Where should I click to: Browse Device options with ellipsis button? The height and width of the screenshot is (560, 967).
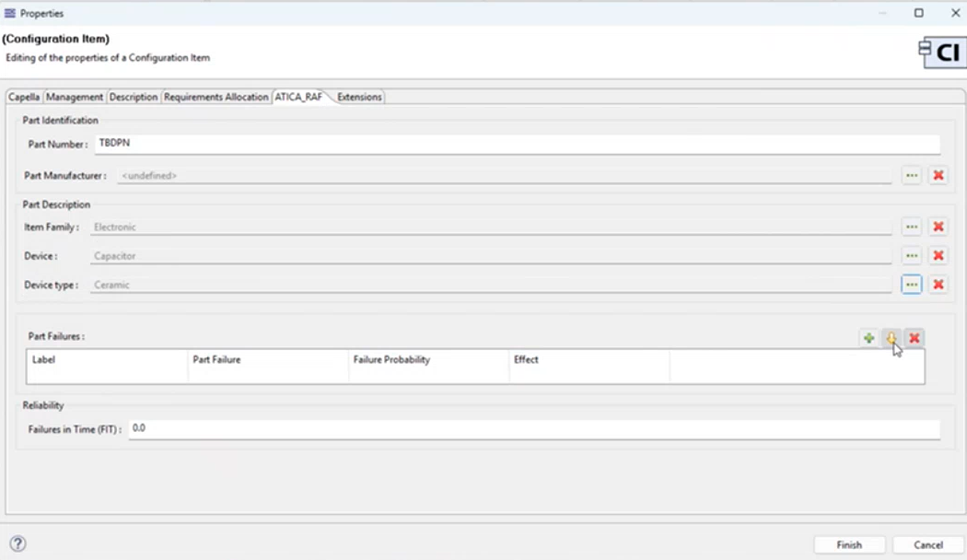pyautogui.click(x=912, y=256)
